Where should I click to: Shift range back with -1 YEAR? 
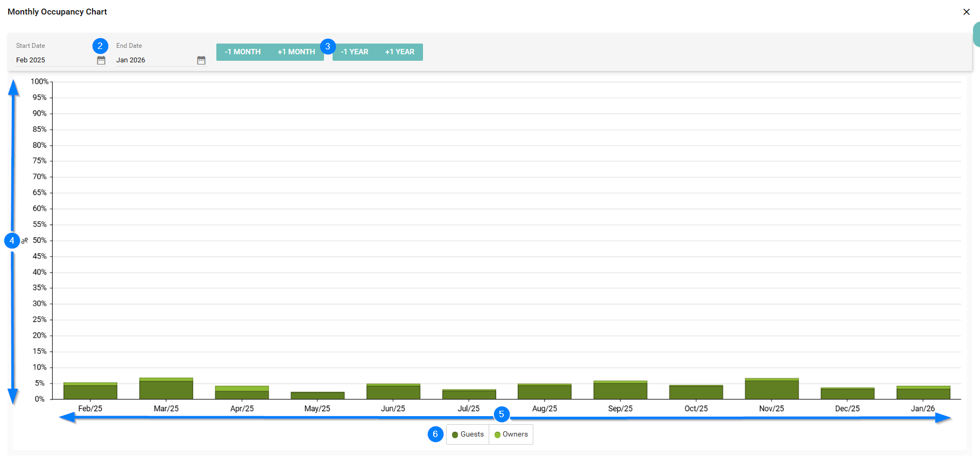tap(355, 52)
